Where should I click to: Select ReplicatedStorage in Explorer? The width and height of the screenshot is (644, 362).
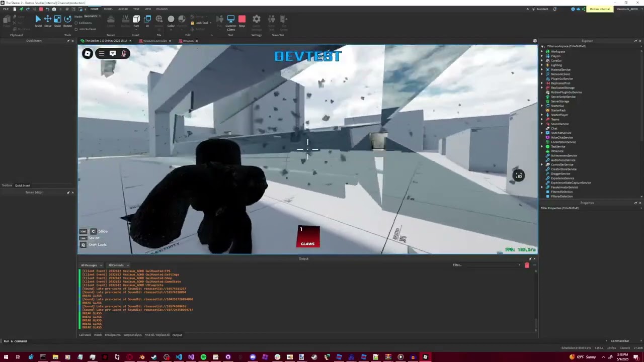click(562, 88)
